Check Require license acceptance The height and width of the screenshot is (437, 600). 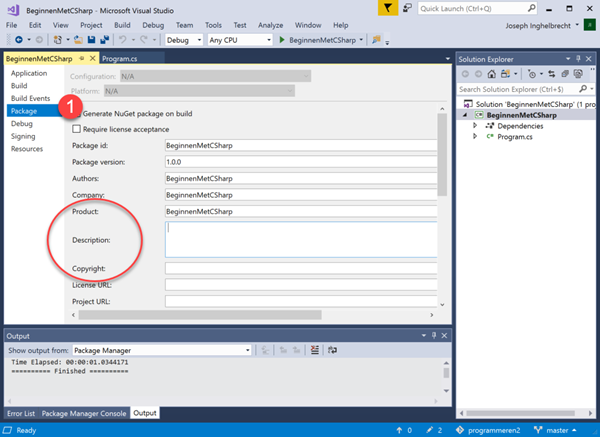point(78,129)
